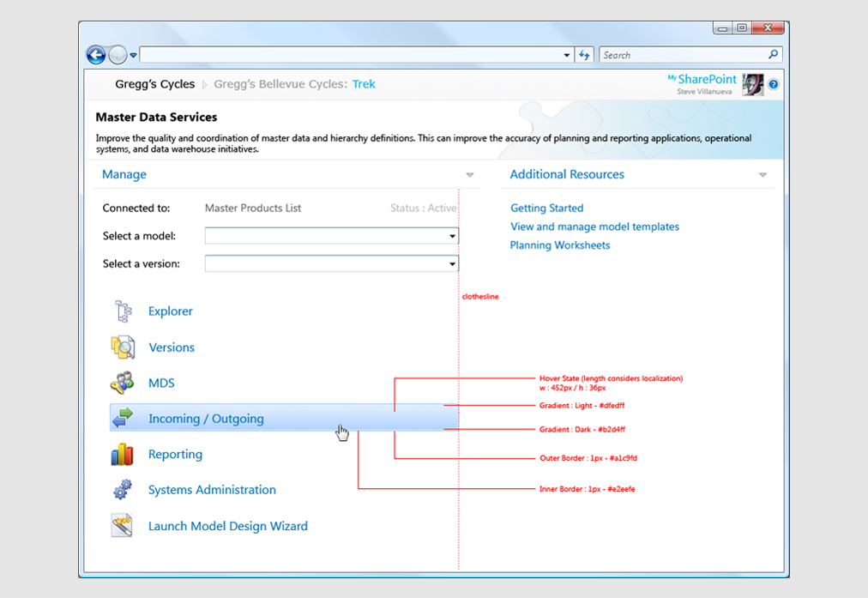
Task: Open the Select a model dropdown
Action: point(452,236)
